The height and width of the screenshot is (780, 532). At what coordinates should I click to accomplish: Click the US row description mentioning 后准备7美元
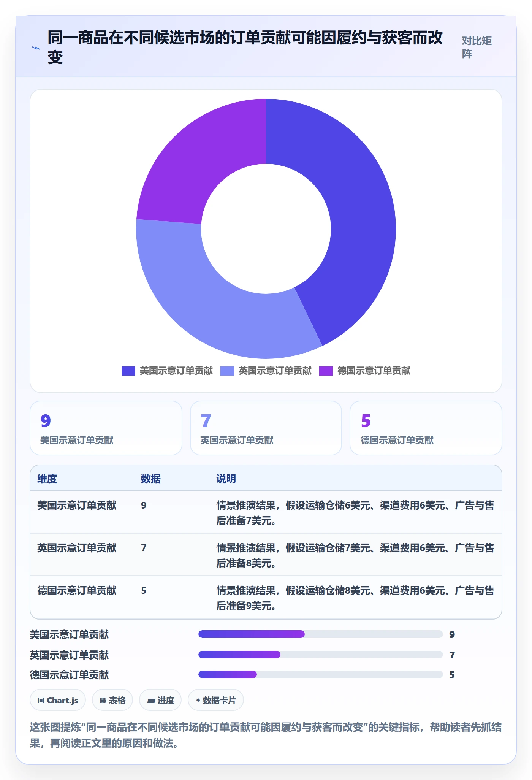(355, 513)
